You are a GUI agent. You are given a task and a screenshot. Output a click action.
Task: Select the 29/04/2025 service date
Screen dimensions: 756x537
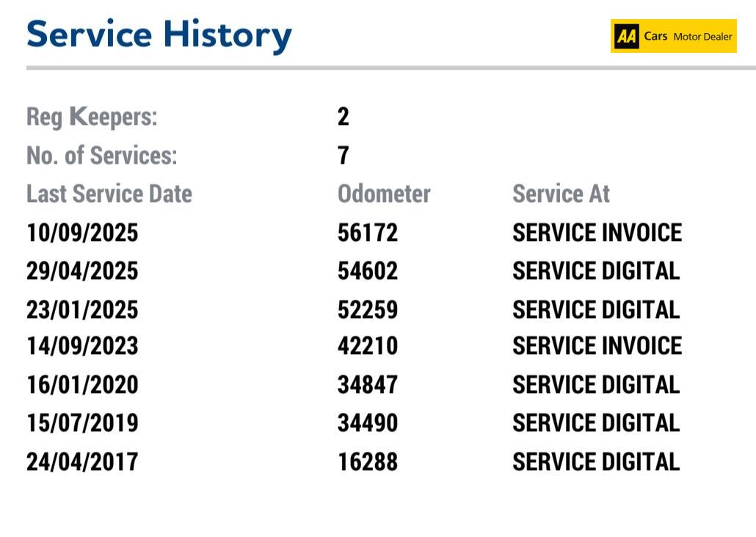pos(82,271)
